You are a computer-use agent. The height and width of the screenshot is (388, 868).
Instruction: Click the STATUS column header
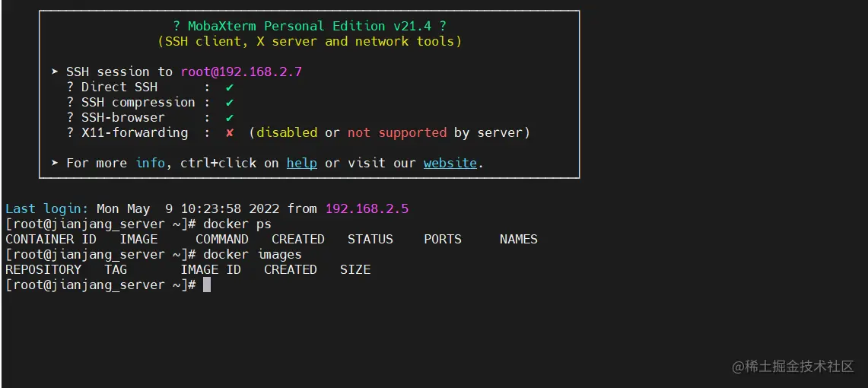coord(370,239)
